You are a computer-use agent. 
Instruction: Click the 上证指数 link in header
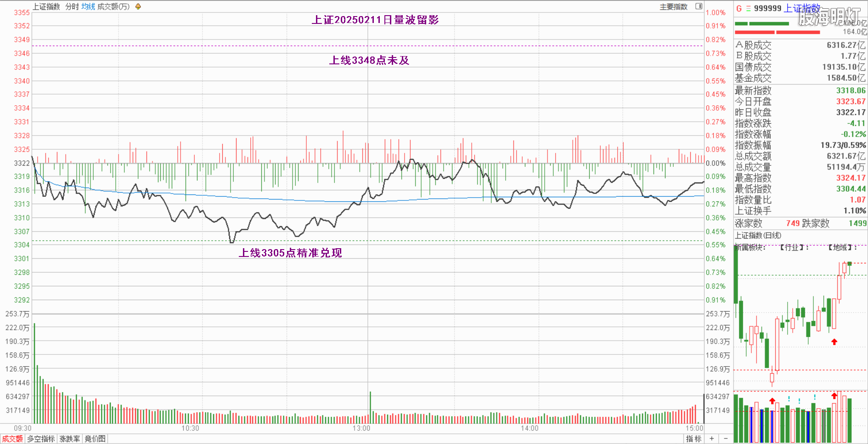point(802,8)
